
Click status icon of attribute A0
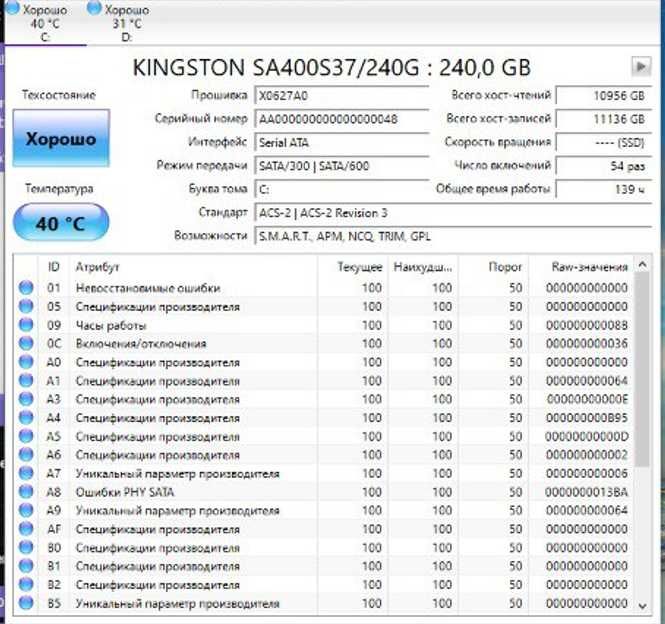(x=26, y=362)
